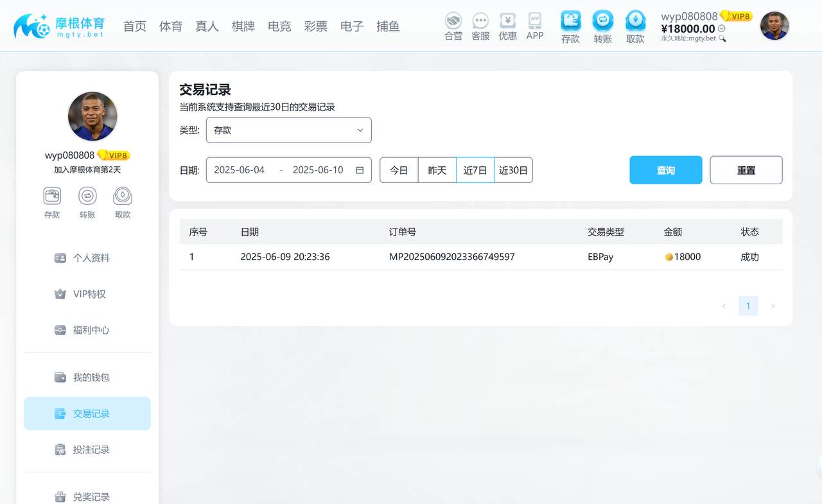Open 体育 in the top navigation

(171, 26)
